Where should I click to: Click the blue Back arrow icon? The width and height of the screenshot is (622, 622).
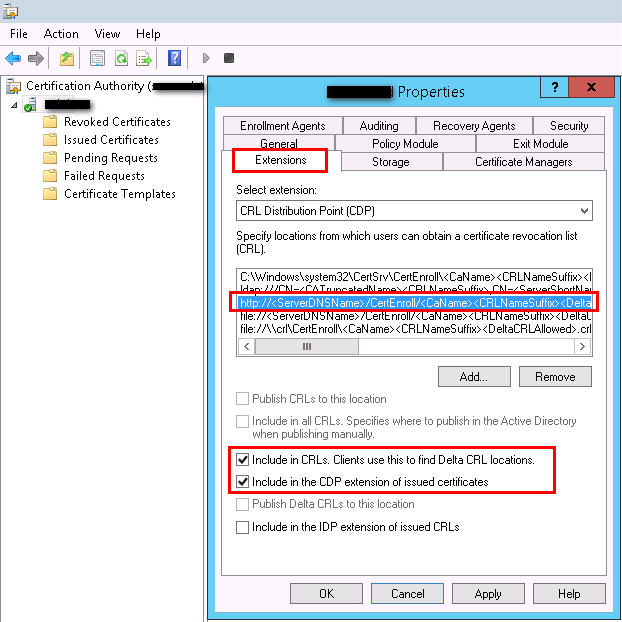[13, 58]
